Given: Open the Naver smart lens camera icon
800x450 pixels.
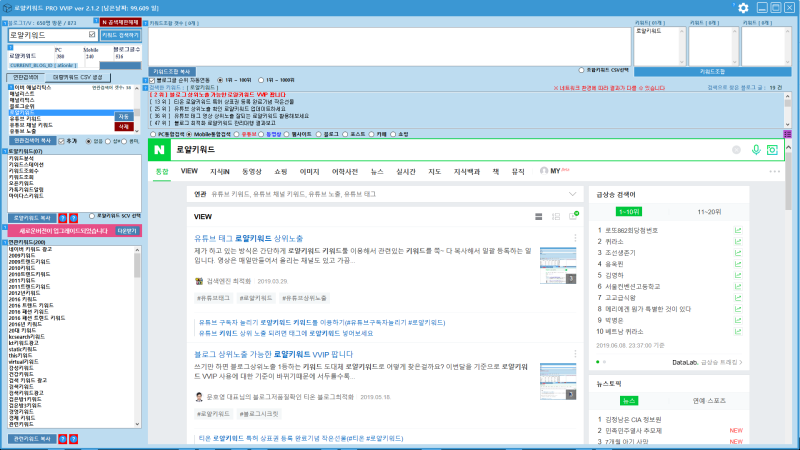Looking at the screenshot, I should 772,149.
